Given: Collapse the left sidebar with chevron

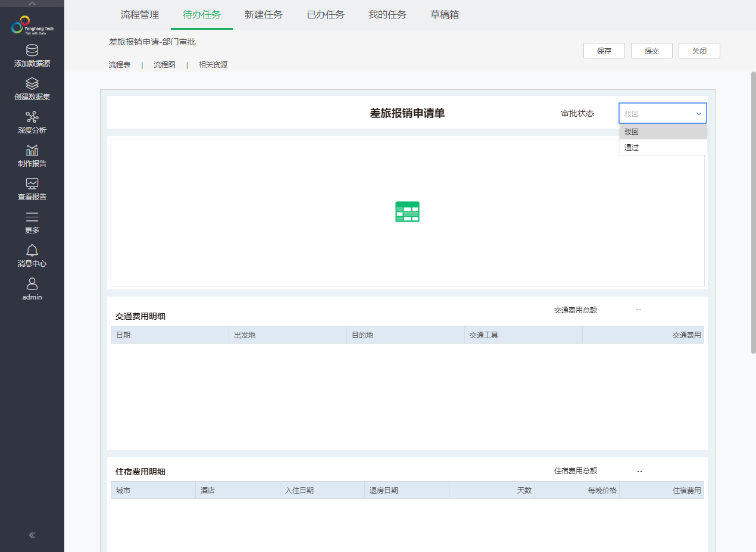Looking at the screenshot, I should pyautogui.click(x=32, y=535).
